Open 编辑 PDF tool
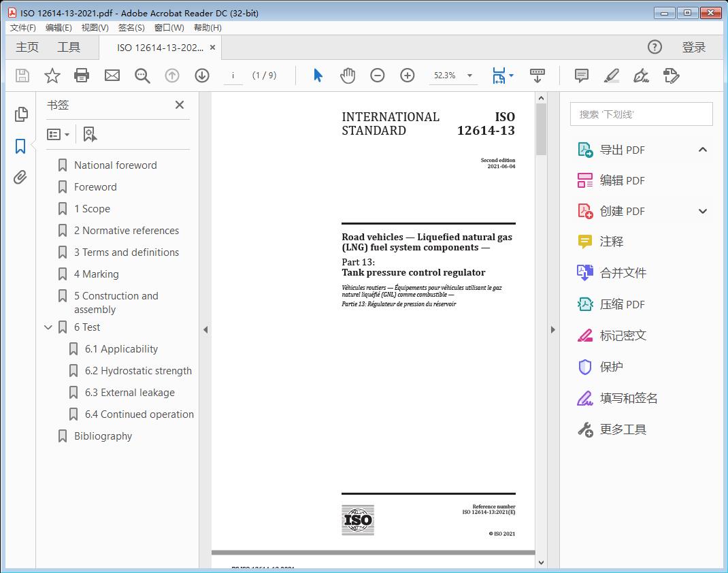 [611, 180]
